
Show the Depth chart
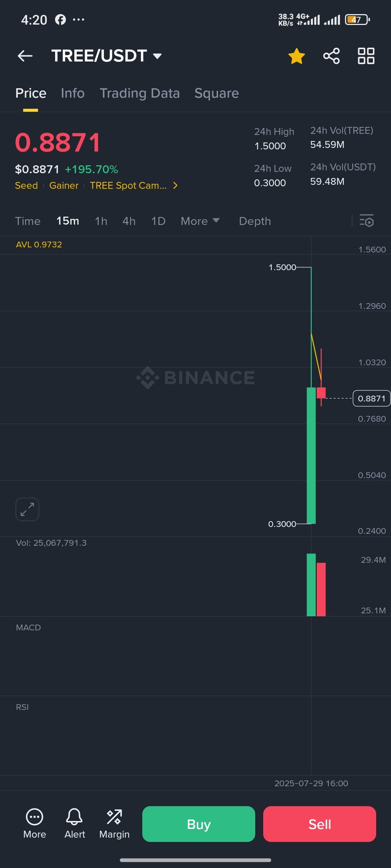pyautogui.click(x=255, y=221)
